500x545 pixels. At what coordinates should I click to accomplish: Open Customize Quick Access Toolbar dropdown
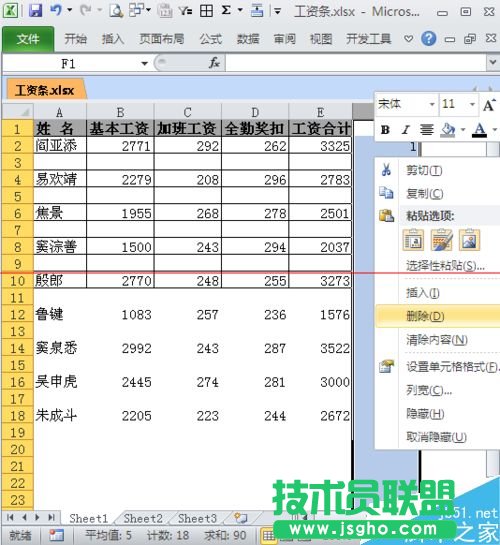(x=277, y=11)
